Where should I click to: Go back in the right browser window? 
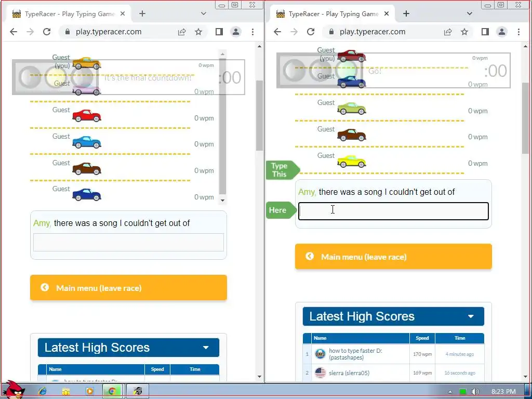coord(277,32)
